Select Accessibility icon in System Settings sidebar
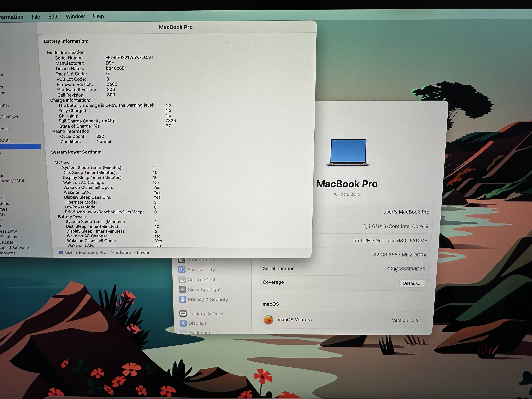The height and width of the screenshot is (399, 532). point(182,270)
